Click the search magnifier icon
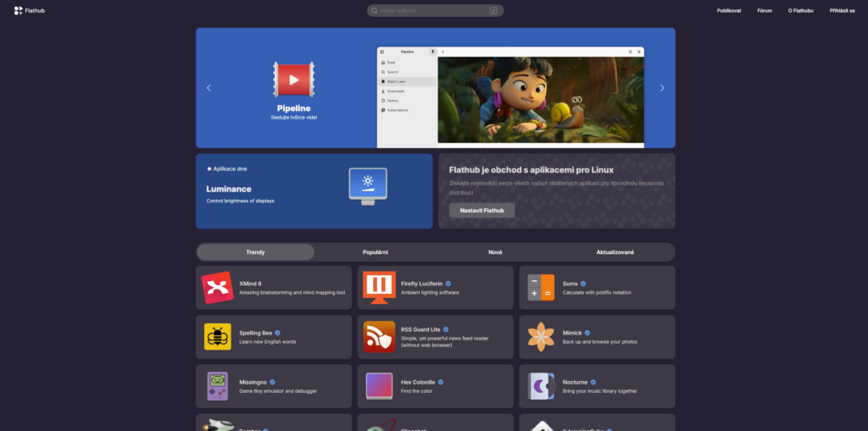The height and width of the screenshot is (431, 868). tap(374, 10)
